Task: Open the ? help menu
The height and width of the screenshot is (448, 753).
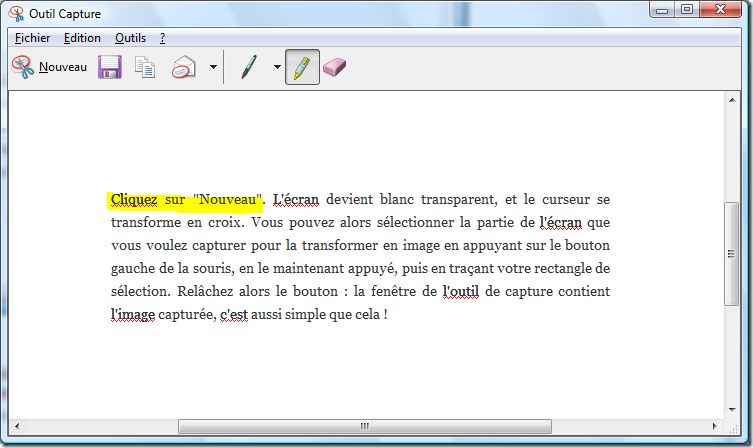Action: (162, 38)
